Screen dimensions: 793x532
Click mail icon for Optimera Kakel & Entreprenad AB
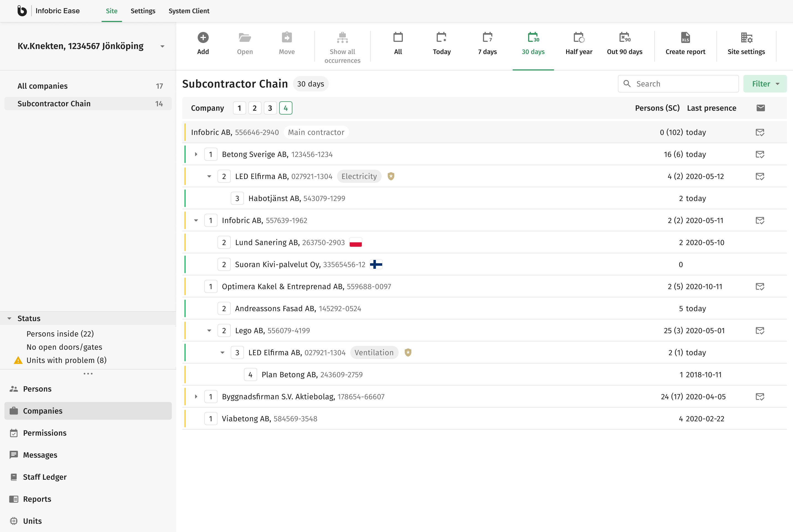760,287
